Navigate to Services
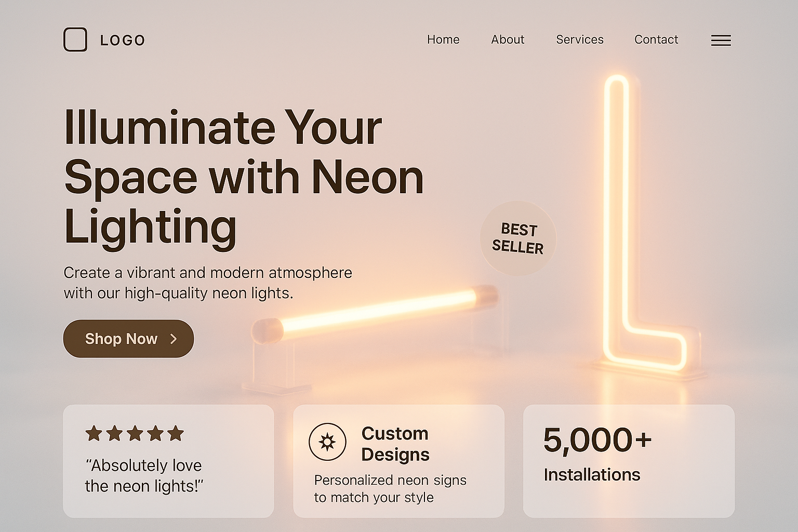Viewport: 798px width, 532px height. point(580,39)
